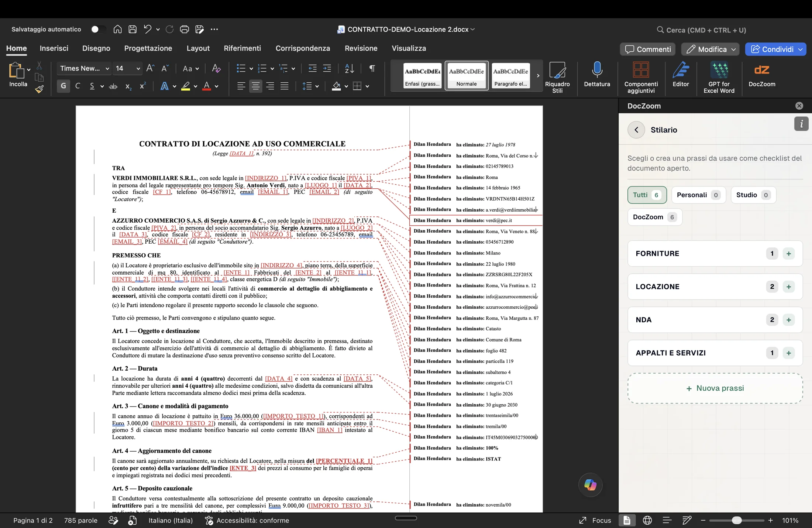Open the Commenti pane
Image resolution: width=812 pixels, height=528 pixels.
click(x=648, y=49)
